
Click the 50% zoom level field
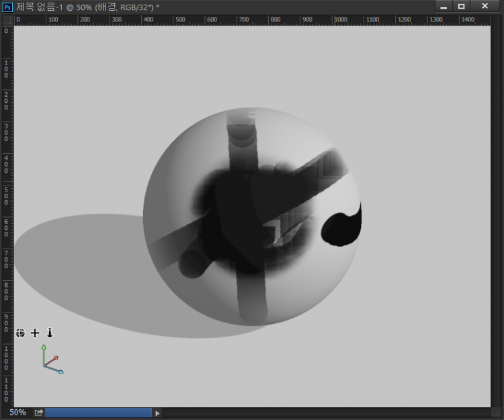(17, 413)
